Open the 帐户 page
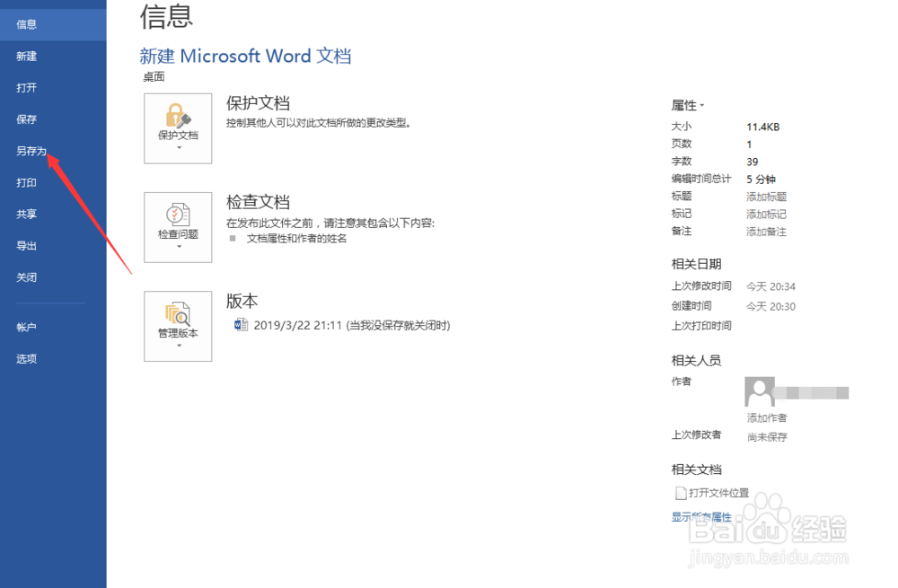The image size is (898, 588). point(26,328)
